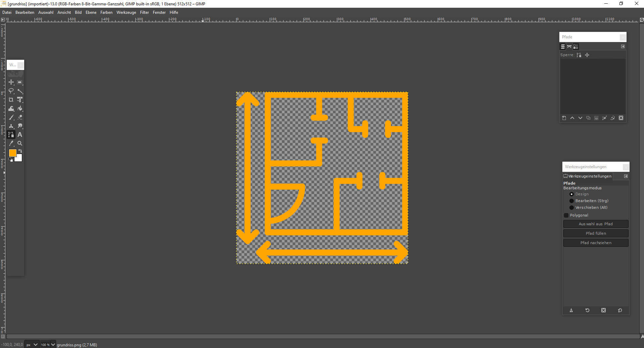The image size is (644, 348).
Task: Select the Color Picker eyedropper tool
Action: [11, 144]
